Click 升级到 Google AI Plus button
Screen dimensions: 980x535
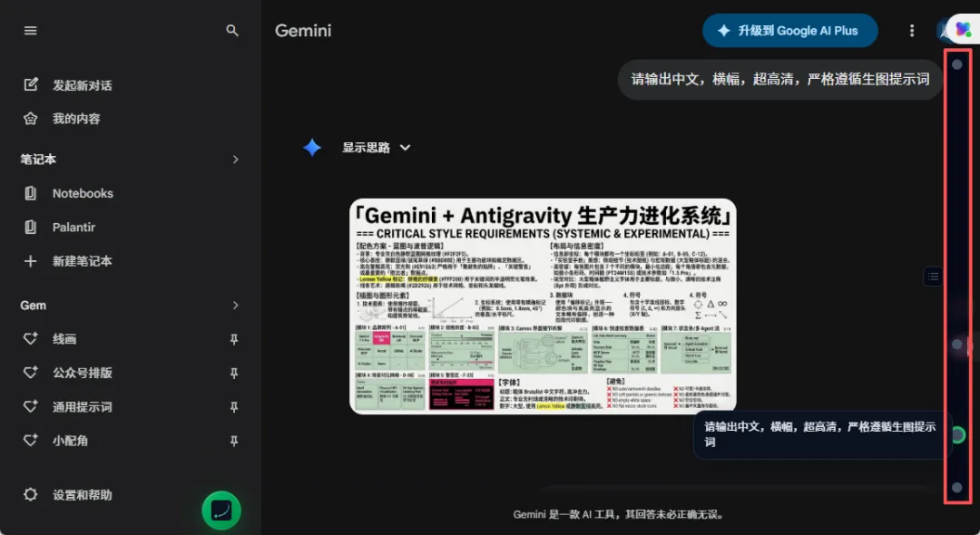790,31
